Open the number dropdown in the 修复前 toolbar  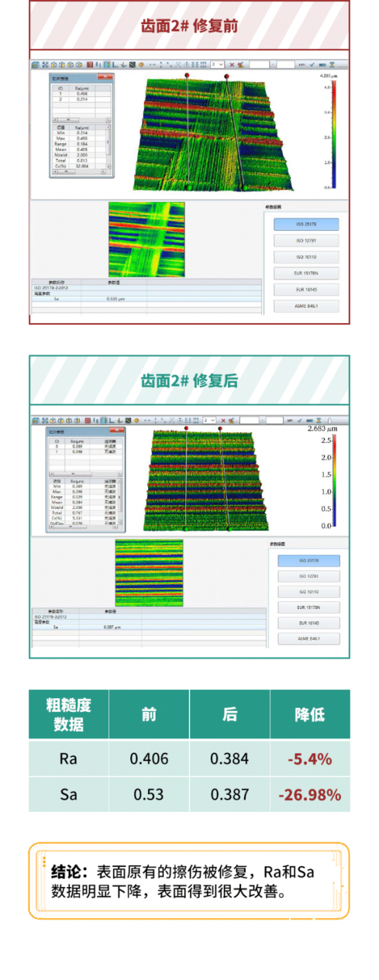218,65
